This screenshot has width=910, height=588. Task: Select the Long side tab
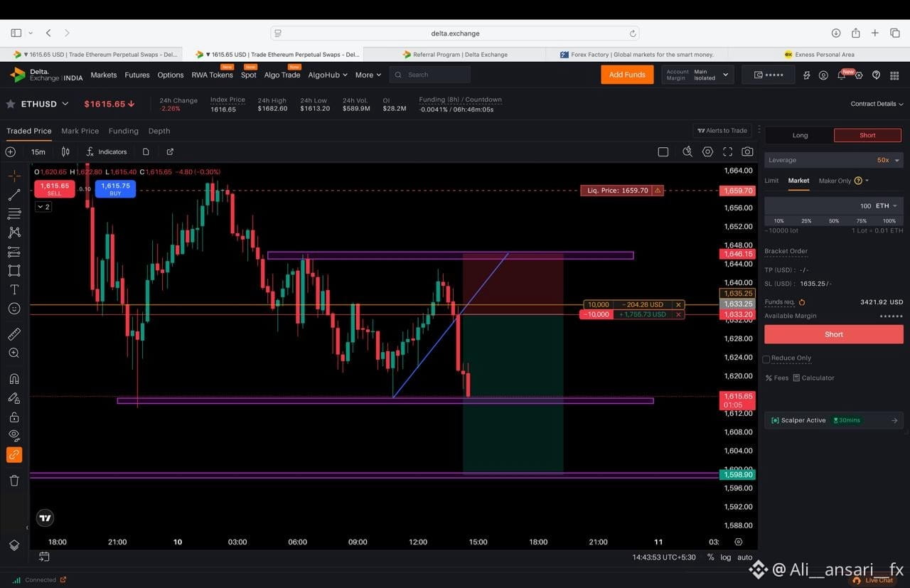(800, 135)
